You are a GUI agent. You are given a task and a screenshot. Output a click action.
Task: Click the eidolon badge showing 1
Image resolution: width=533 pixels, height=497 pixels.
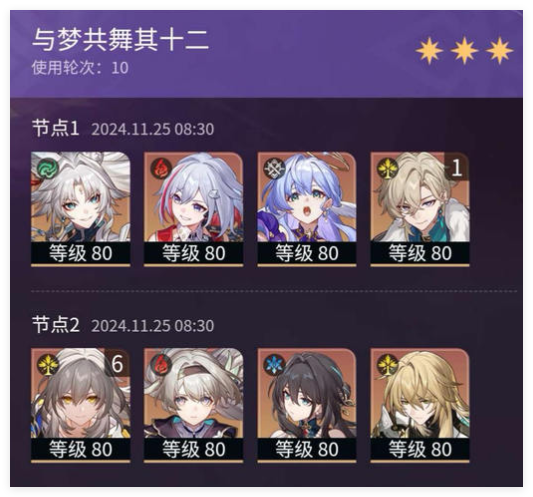[x=457, y=167]
